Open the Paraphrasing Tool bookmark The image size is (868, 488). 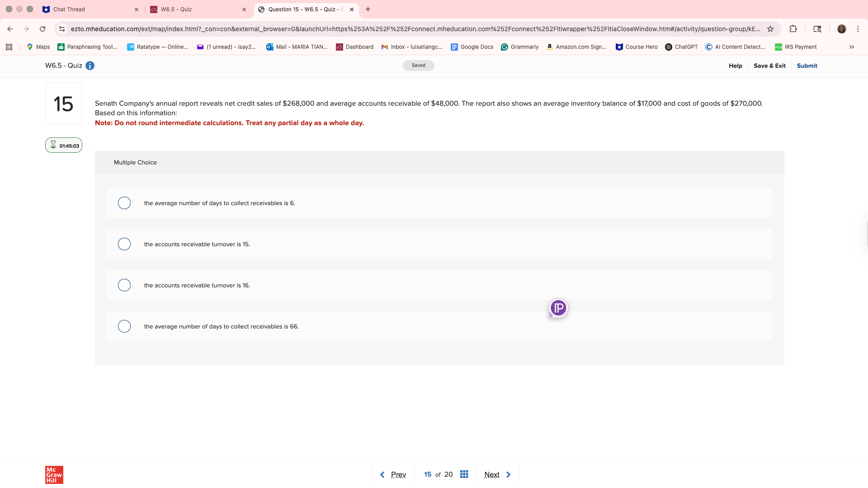point(87,47)
